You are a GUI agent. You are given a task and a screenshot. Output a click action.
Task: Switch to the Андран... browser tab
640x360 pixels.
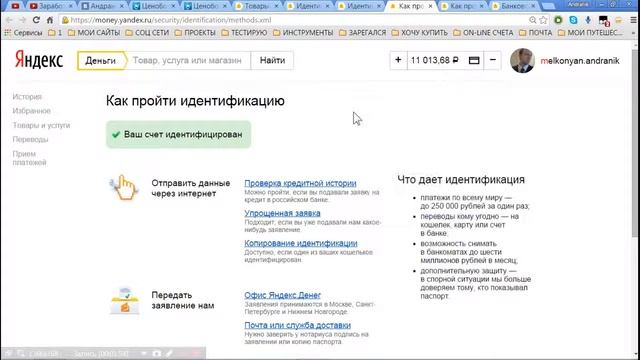pos(103,6)
